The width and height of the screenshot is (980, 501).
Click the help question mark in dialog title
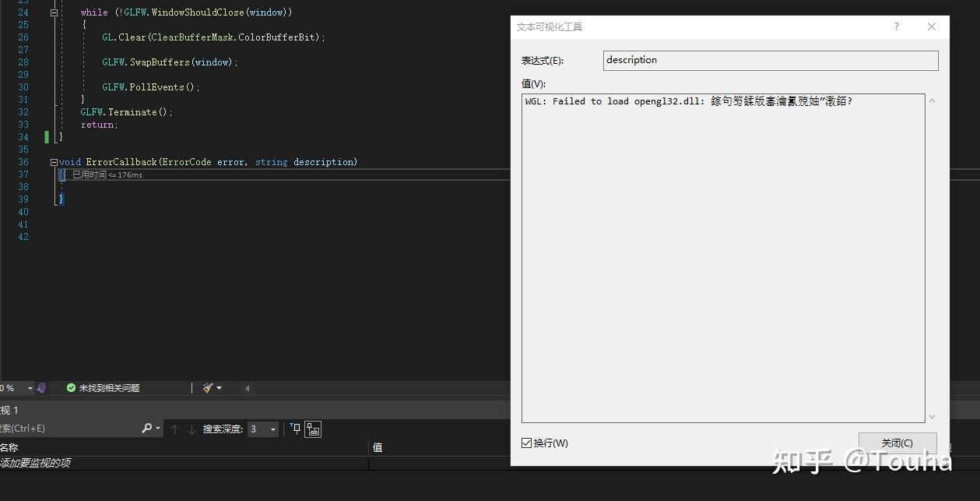click(x=896, y=26)
